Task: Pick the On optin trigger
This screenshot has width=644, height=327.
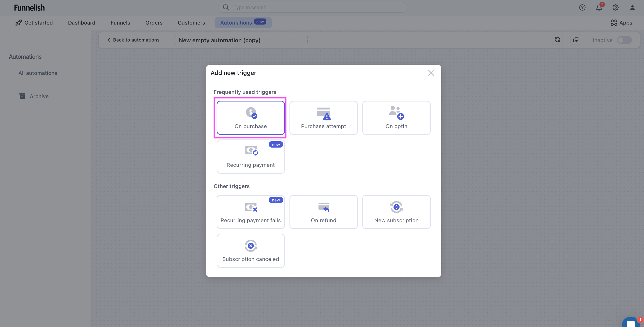Action: (x=396, y=118)
